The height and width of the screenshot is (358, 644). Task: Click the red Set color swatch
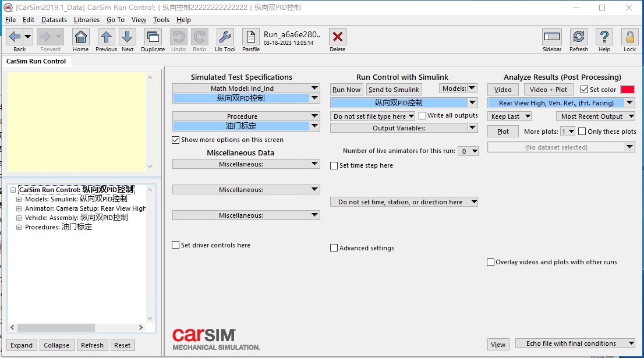[628, 90]
